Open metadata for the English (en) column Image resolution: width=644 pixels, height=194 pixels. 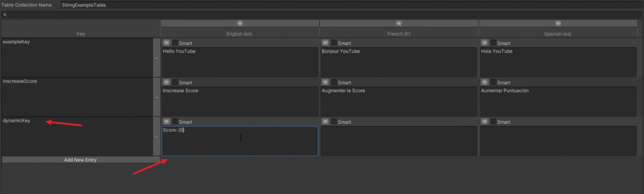click(239, 23)
